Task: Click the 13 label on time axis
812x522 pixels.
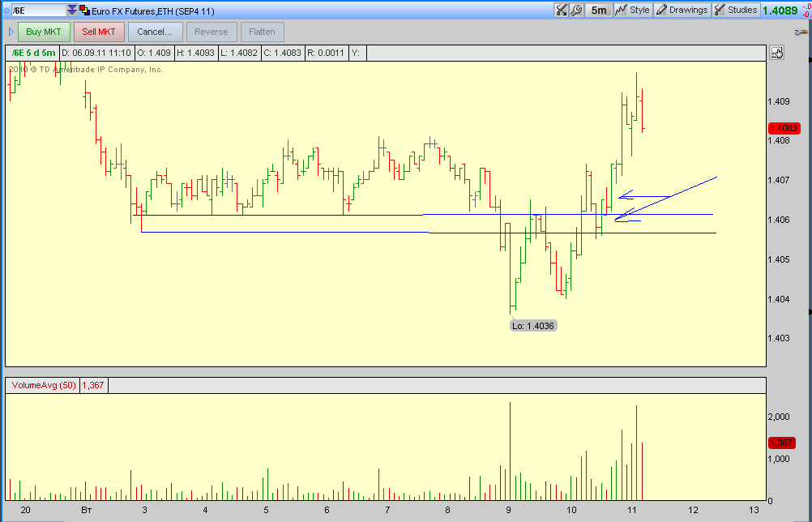Action: (x=754, y=510)
